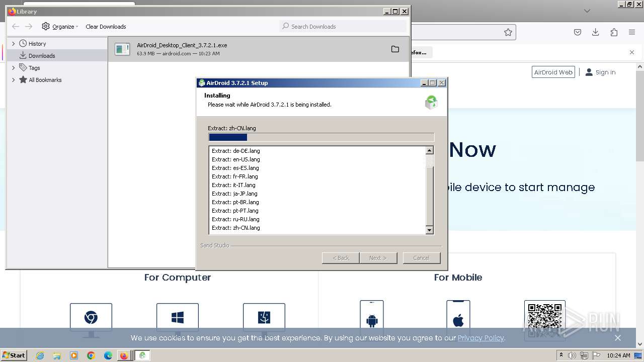
Task: Open the Organize menu in Library
Action: click(x=60, y=27)
